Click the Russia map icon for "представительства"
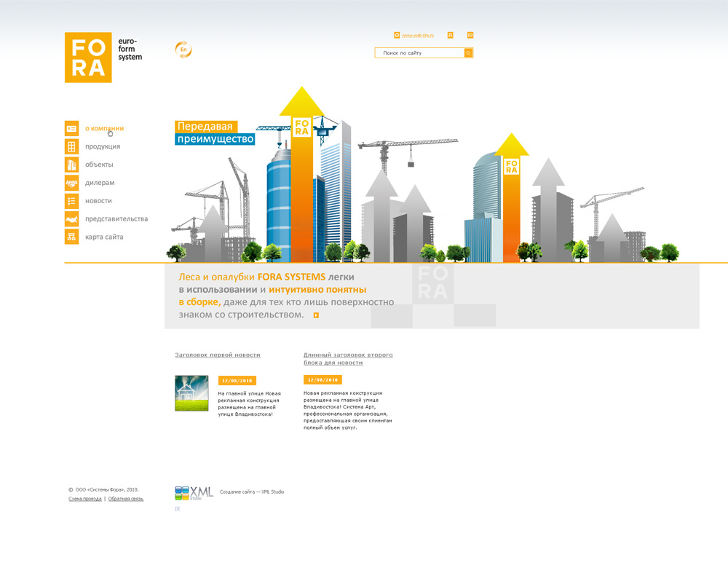728x568 pixels. [x=71, y=218]
